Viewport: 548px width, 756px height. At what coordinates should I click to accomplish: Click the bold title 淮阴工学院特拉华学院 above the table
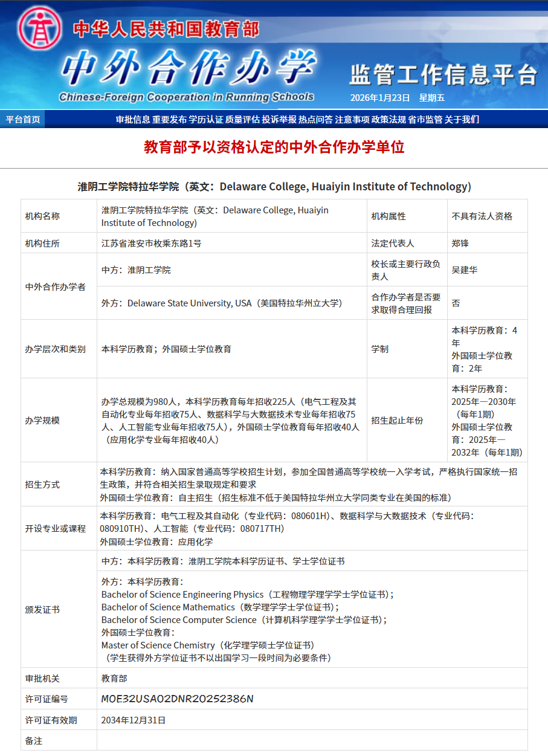coord(274,186)
